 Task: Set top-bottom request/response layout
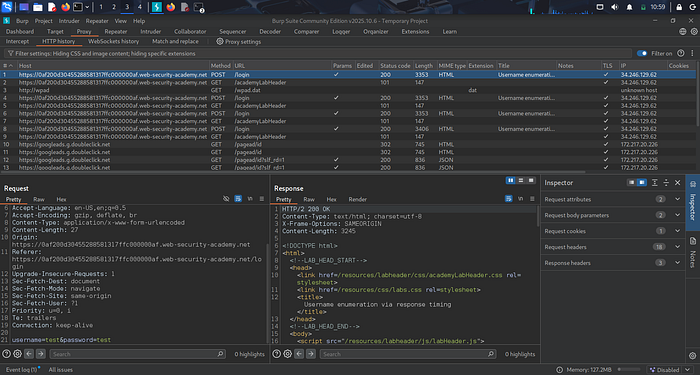[x=521, y=180]
